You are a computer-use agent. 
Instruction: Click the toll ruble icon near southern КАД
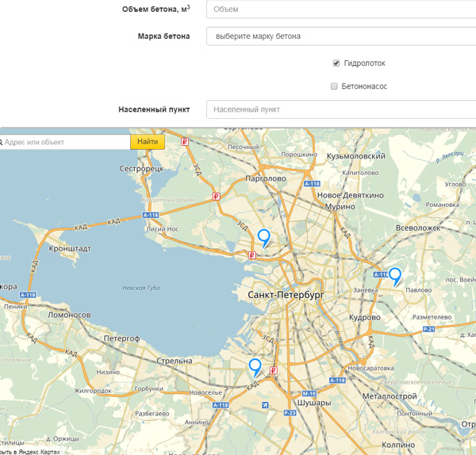tap(274, 370)
